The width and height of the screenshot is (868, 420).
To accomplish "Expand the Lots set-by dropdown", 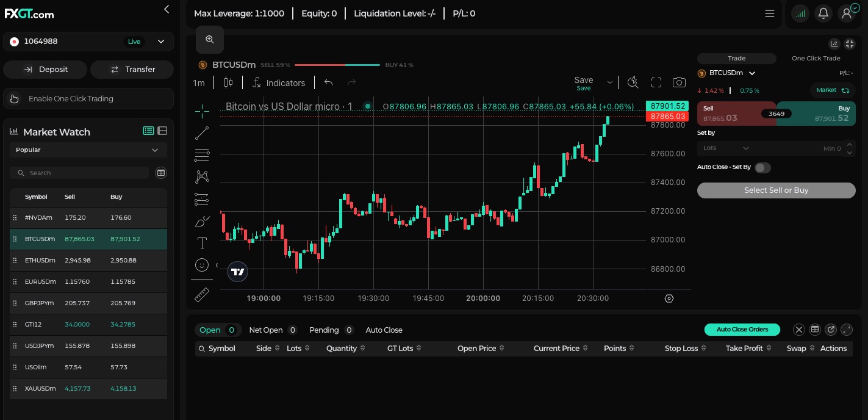I will pyautogui.click(x=726, y=148).
